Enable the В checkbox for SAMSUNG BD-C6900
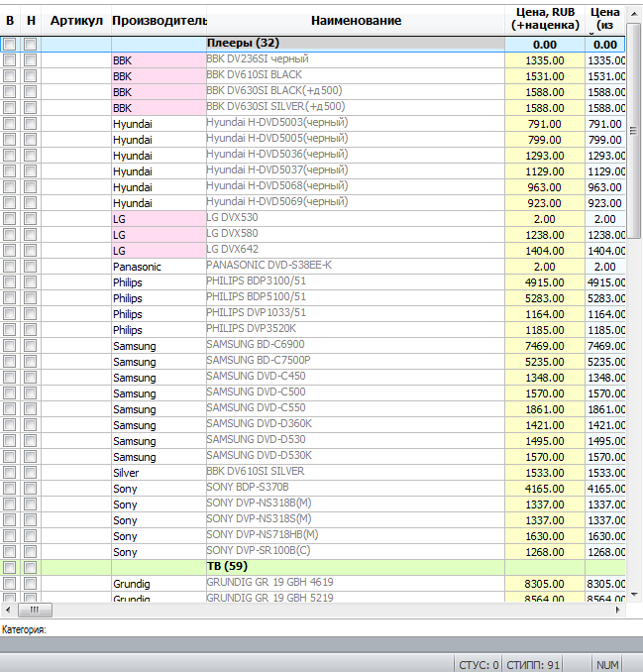The width and height of the screenshot is (643, 672). point(10,346)
